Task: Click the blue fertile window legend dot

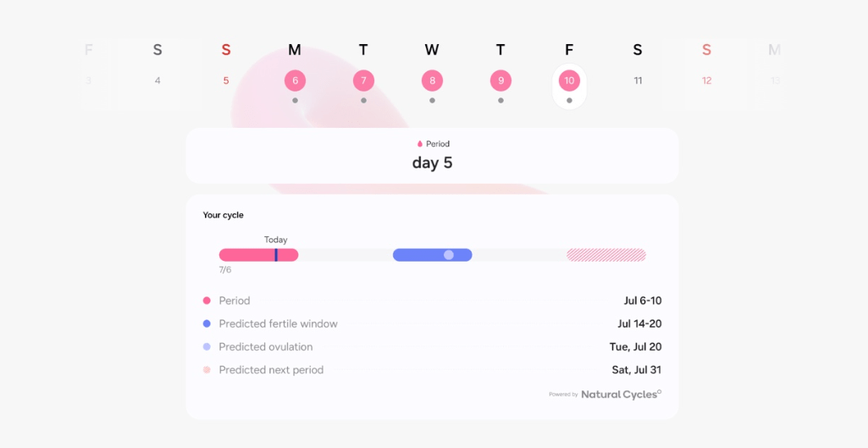Action: 207,324
